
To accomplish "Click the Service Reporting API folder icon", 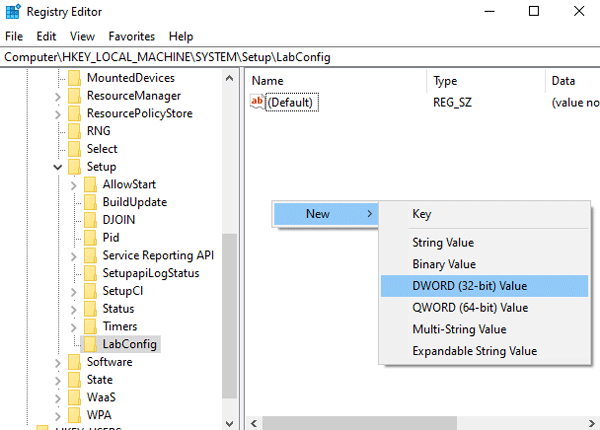I will (x=90, y=255).
